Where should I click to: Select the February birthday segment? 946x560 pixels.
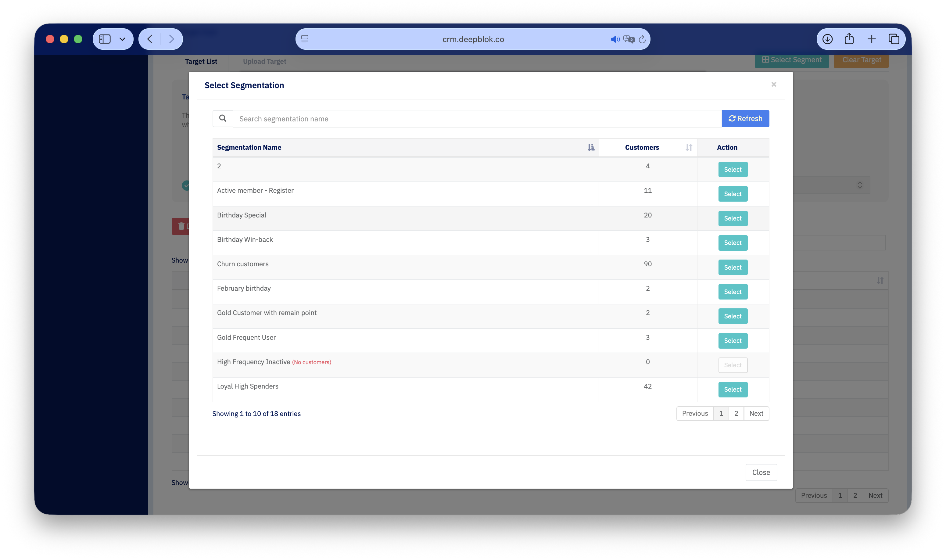click(x=733, y=292)
